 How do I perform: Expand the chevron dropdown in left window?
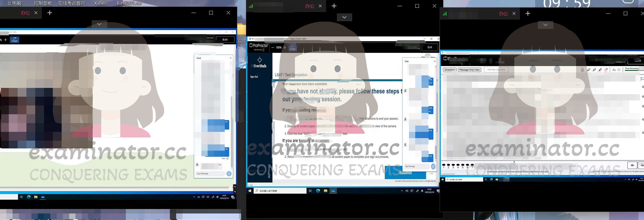[x=99, y=24]
